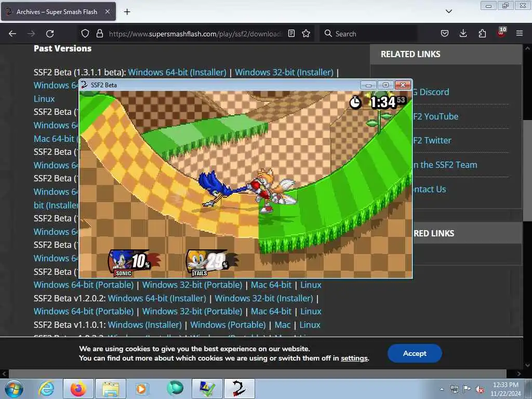Close the Archives – Super Smash Flash tab
Image resolution: width=532 pixels, height=399 pixels.
coord(107,11)
